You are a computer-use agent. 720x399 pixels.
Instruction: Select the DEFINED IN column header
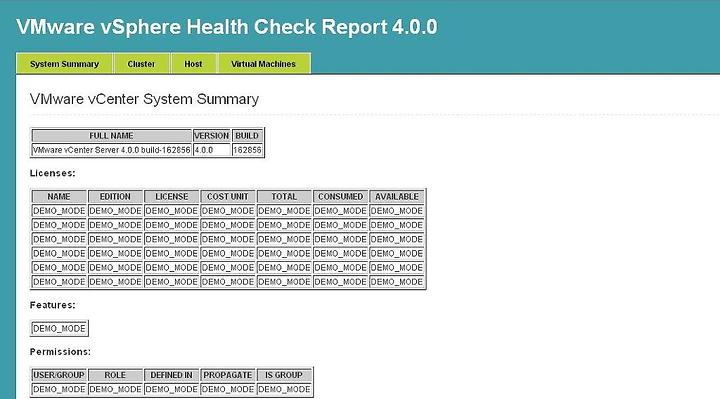click(x=172, y=375)
